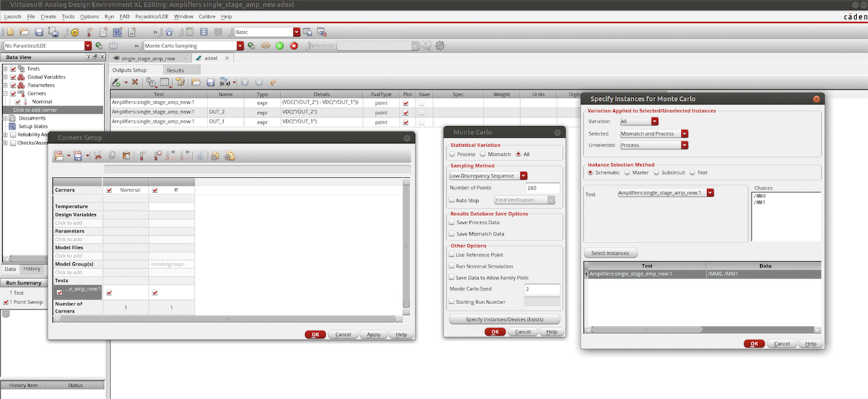Click the Select Instances button
The width and height of the screenshot is (868, 399).
[x=610, y=253]
